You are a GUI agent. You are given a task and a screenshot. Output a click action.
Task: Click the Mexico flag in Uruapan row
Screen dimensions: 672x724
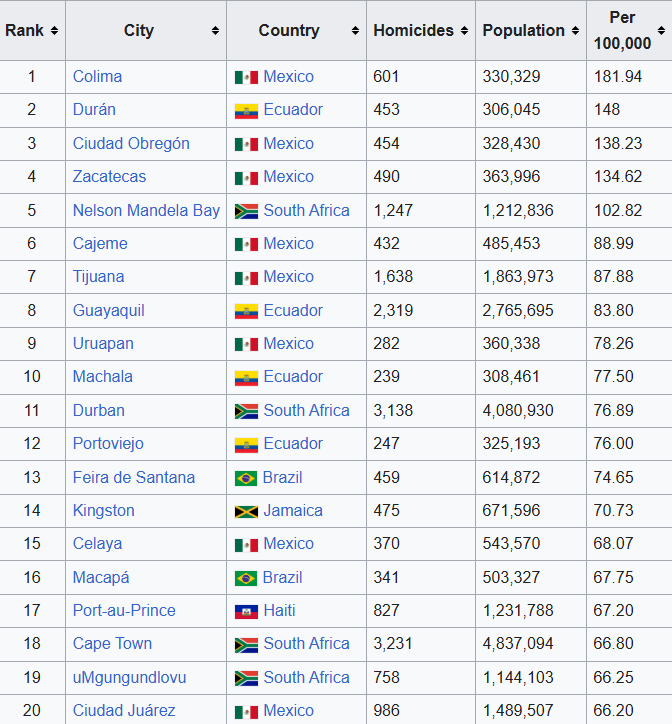(246, 344)
